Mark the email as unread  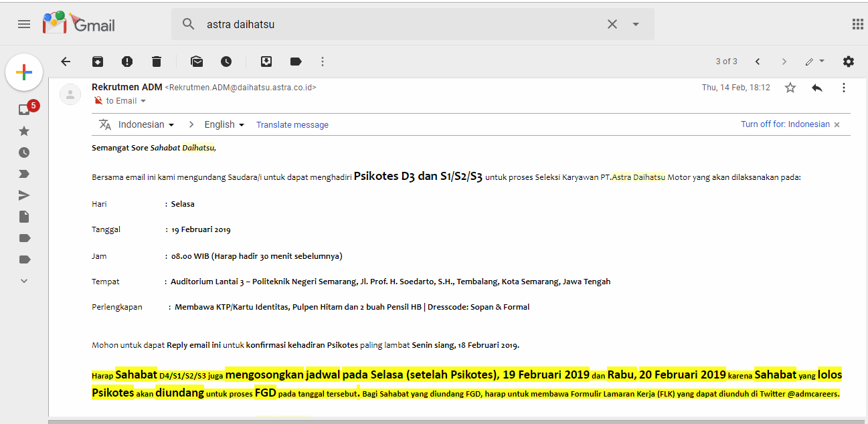coord(197,62)
